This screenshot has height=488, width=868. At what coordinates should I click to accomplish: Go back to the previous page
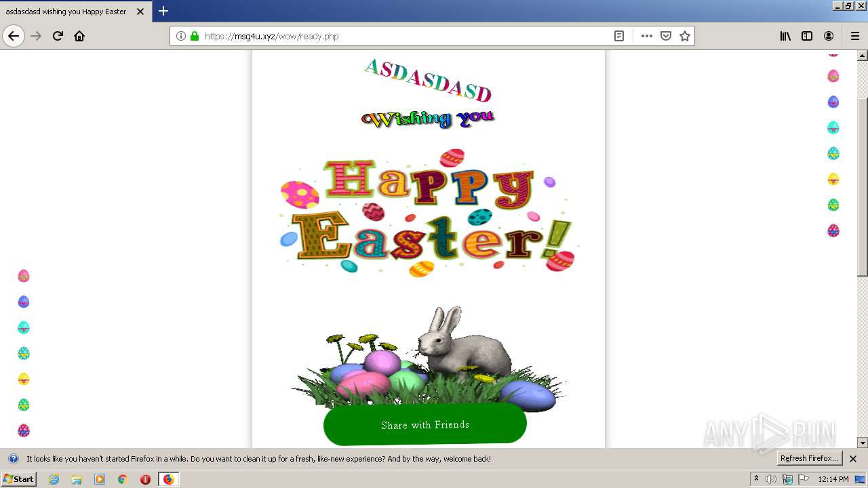(14, 36)
